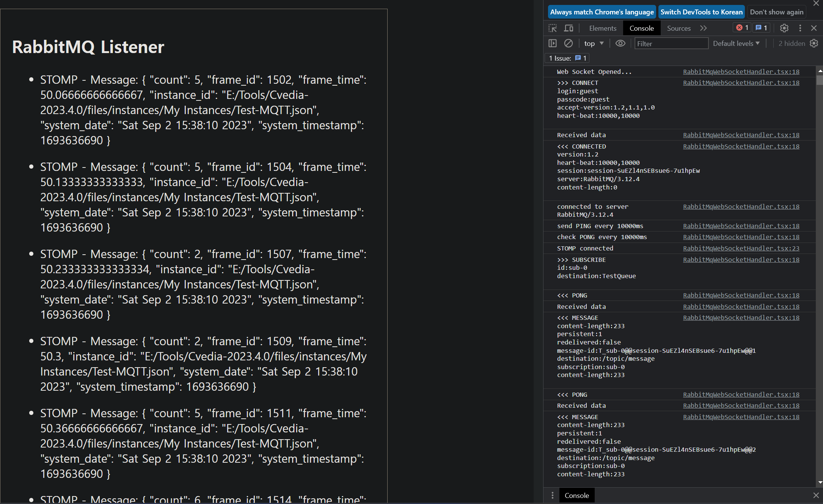
Task: Switch to the Elements tab
Action: pyautogui.click(x=603, y=28)
